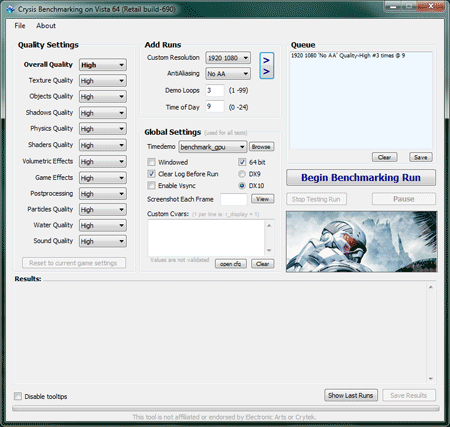This screenshot has height=427, width=450.
Task: Open the About menu
Action: (x=46, y=26)
